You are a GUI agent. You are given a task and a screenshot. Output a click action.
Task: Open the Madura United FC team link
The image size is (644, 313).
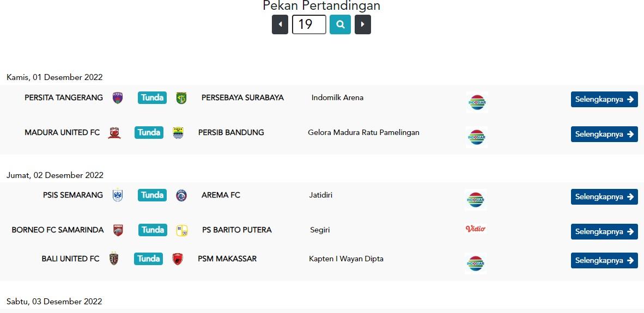62,132
